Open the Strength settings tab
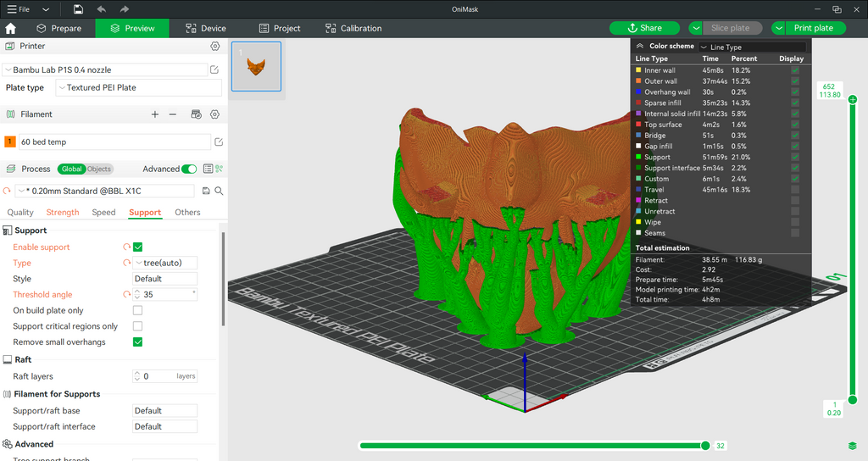Screen dimensions: 868x461 point(63,212)
